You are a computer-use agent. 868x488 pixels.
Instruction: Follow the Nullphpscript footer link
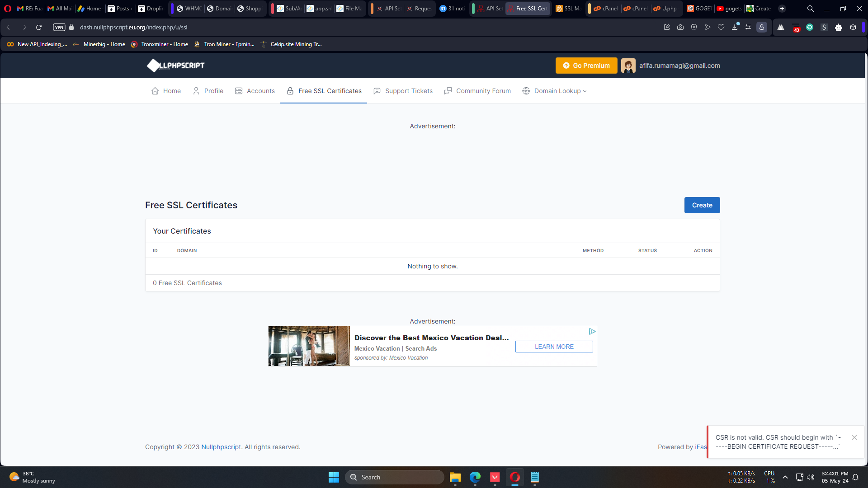point(221,447)
